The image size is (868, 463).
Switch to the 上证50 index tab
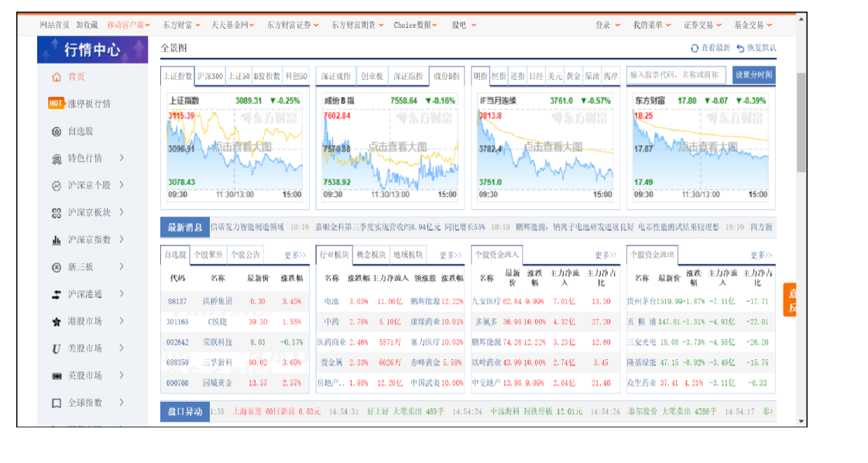(238, 77)
